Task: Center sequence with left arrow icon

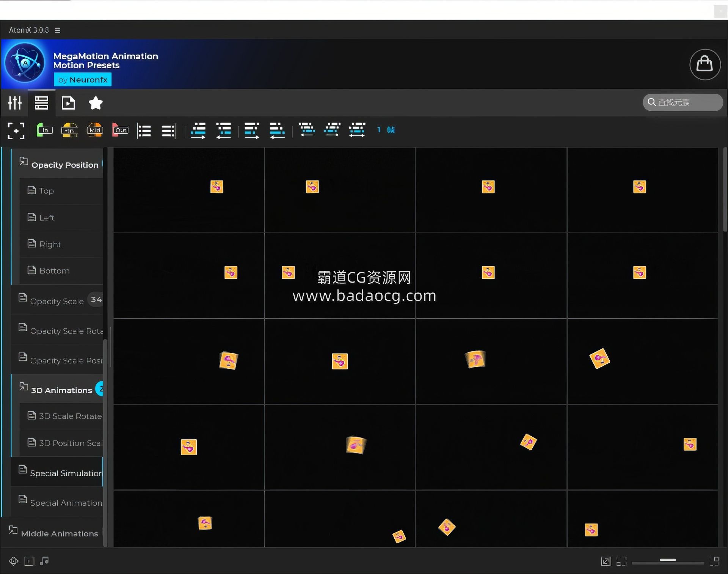Action: click(x=307, y=130)
